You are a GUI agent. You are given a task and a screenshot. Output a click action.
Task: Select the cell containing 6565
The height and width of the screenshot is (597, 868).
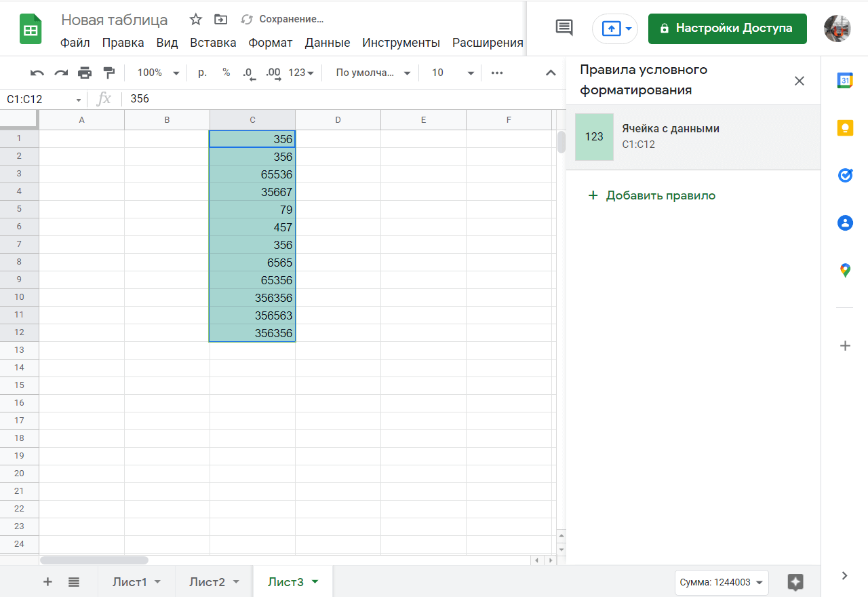click(252, 263)
